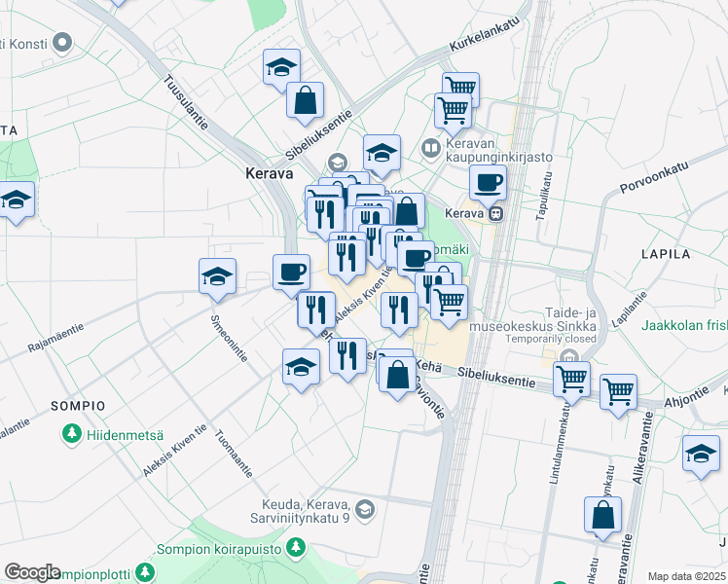Open the Sompion koirapuisto label
728x584 pixels.
[219, 549]
